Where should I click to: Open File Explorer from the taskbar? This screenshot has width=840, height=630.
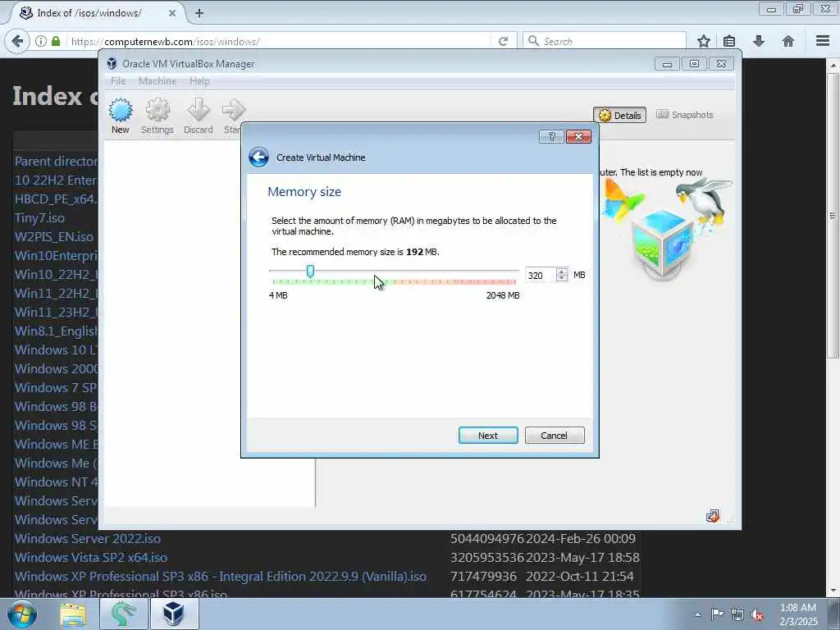pyautogui.click(x=73, y=614)
